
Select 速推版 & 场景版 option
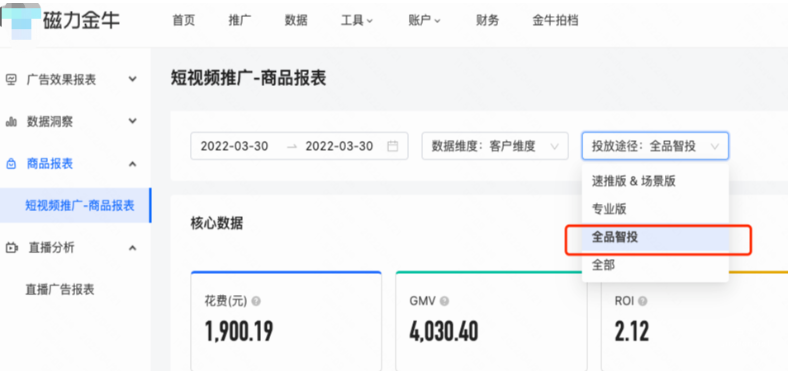click(655, 182)
